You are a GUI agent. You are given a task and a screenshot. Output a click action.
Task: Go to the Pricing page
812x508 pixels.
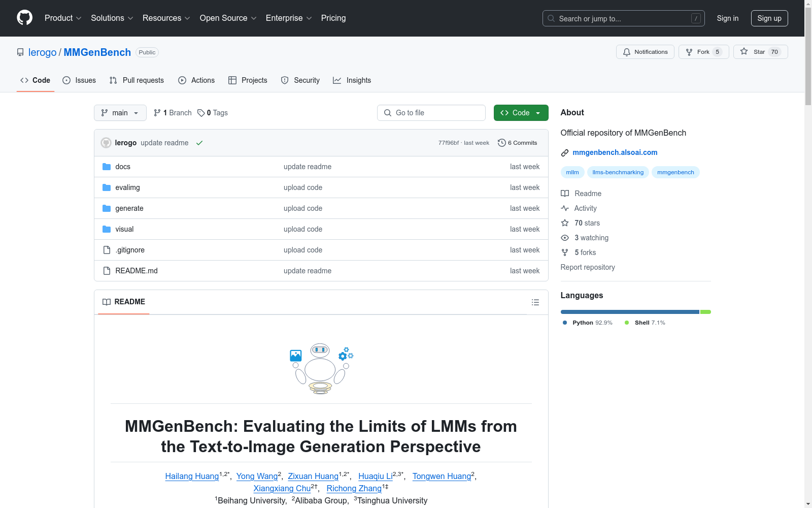(x=333, y=18)
